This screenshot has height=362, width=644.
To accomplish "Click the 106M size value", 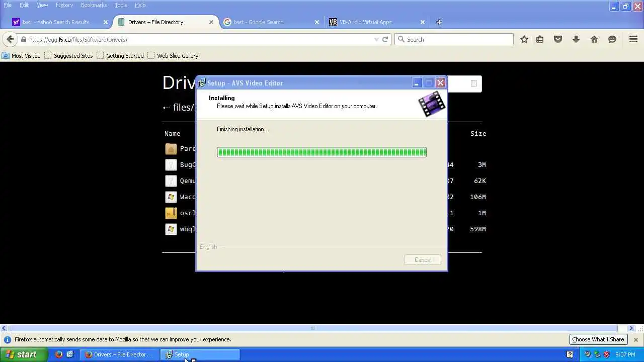I will (477, 197).
